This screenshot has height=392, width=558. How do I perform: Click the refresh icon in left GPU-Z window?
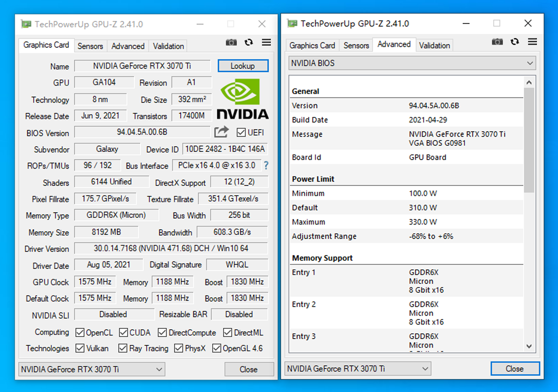click(249, 42)
